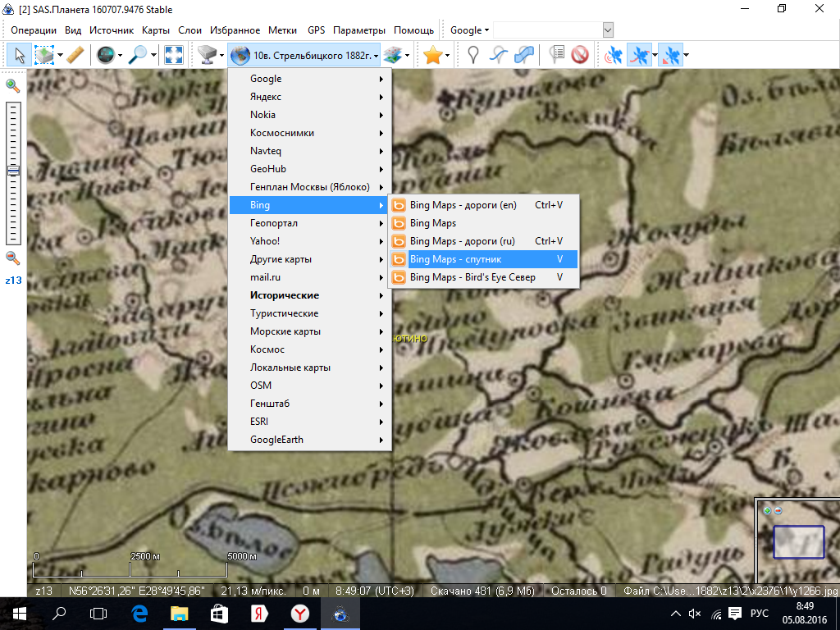Image resolution: width=840 pixels, height=630 pixels.
Task: Open the Яндекс submenu
Action: [310, 97]
